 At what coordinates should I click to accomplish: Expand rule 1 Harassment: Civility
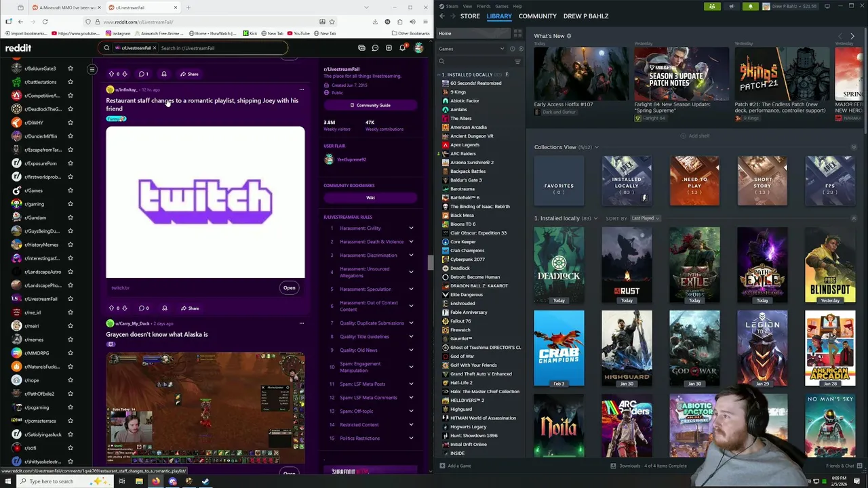coord(411,228)
